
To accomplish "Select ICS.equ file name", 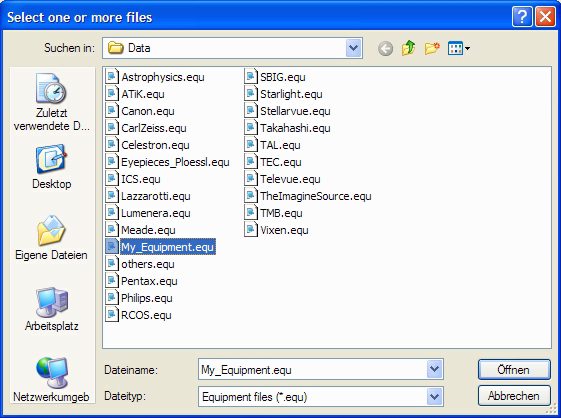I will click(x=141, y=179).
